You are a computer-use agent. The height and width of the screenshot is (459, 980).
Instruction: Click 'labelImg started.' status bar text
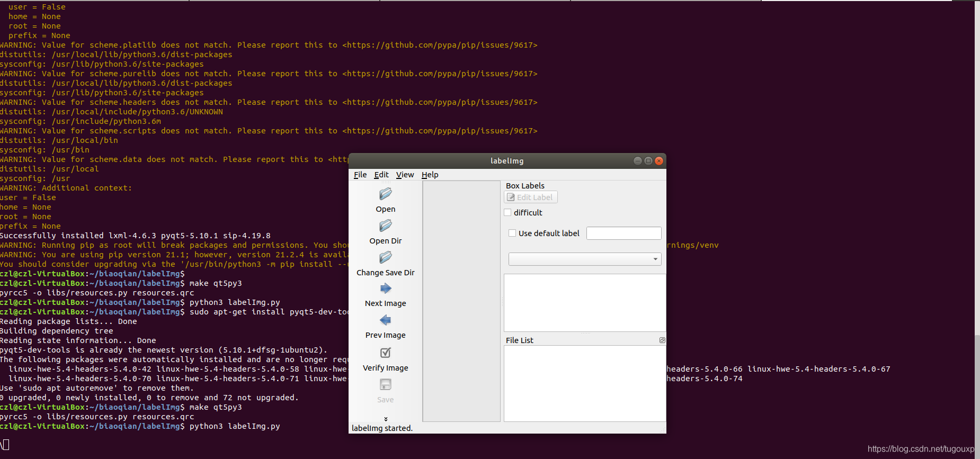pos(382,428)
